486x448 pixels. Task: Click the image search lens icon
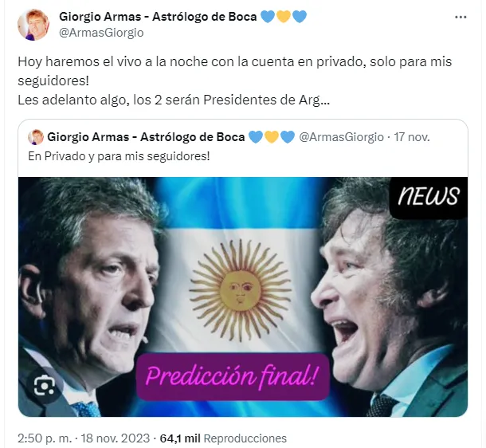(x=45, y=387)
